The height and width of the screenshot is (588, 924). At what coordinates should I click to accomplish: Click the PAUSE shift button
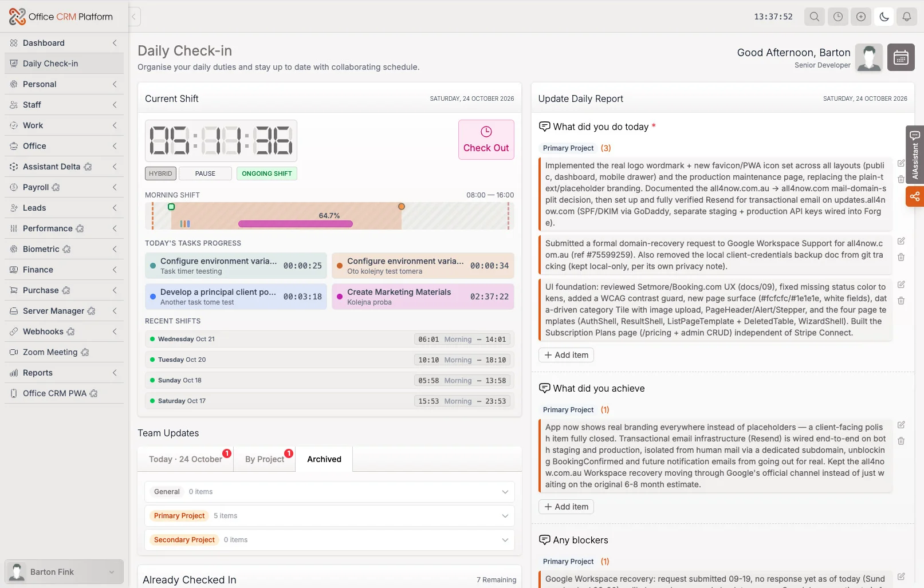click(x=205, y=173)
